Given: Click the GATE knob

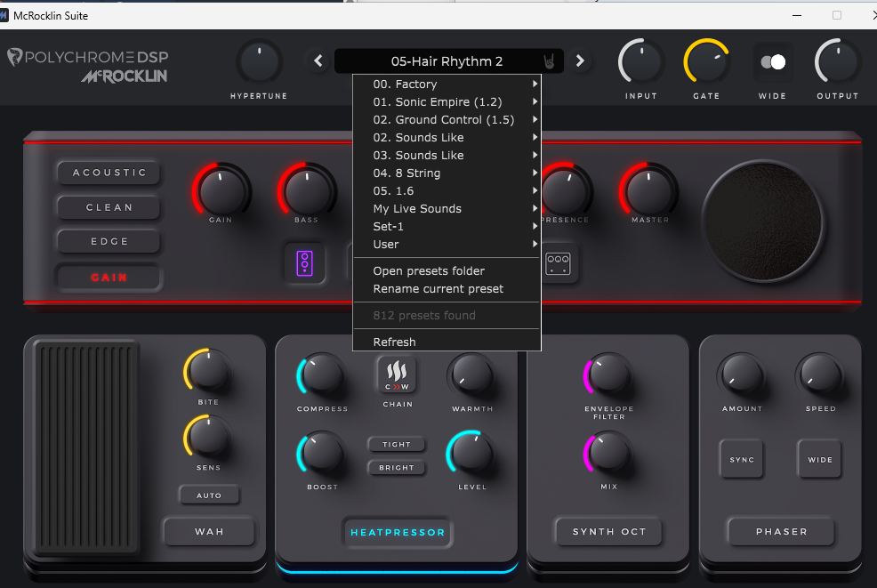Looking at the screenshot, I should (706, 62).
